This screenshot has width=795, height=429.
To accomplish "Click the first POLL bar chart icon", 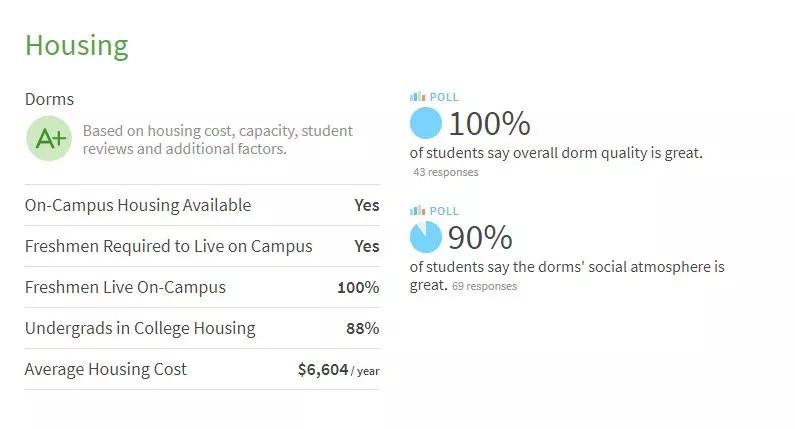I will point(417,97).
